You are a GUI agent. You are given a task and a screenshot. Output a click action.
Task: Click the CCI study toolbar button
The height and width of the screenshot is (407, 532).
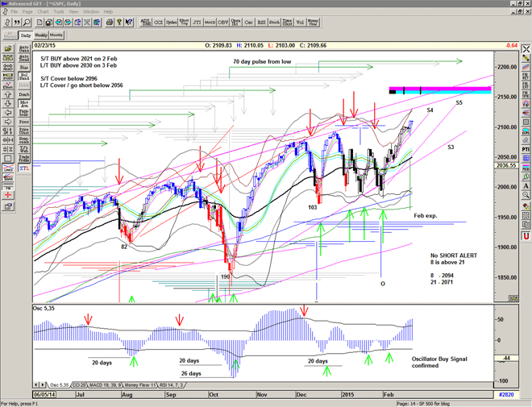pyautogui.click(x=157, y=24)
